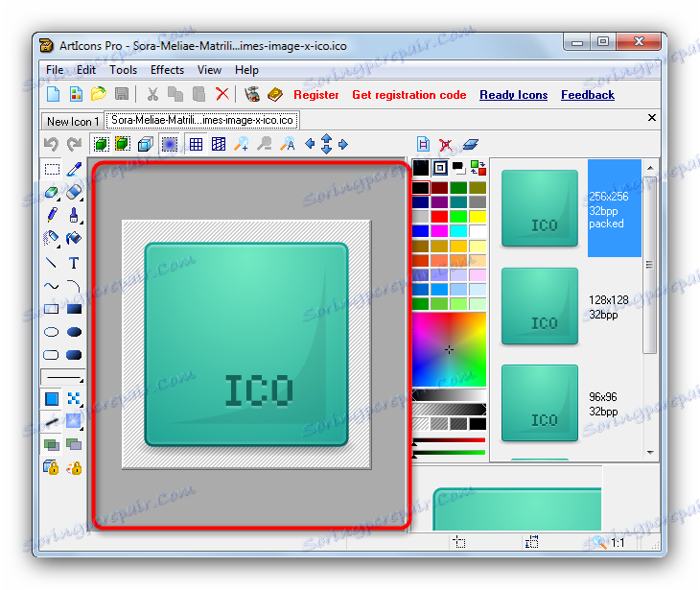Select the filled ellipse tool
700x590 pixels.
click(x=74, y=332)
